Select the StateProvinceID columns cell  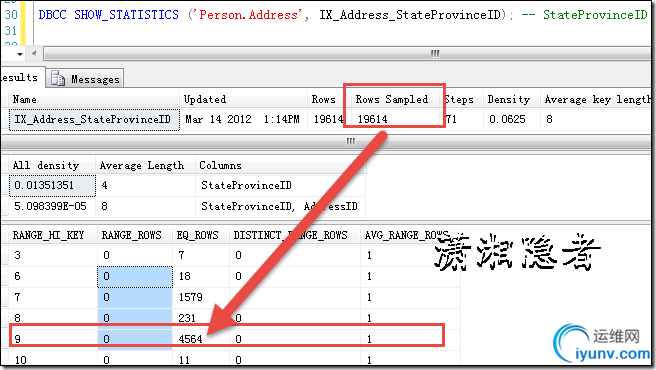281,185
